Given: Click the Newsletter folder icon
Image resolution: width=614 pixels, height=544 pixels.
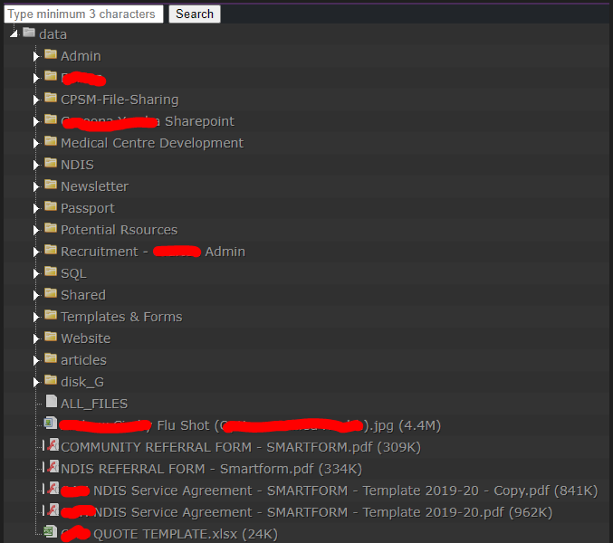Looking at the screenshot, I should coord(50,186).
